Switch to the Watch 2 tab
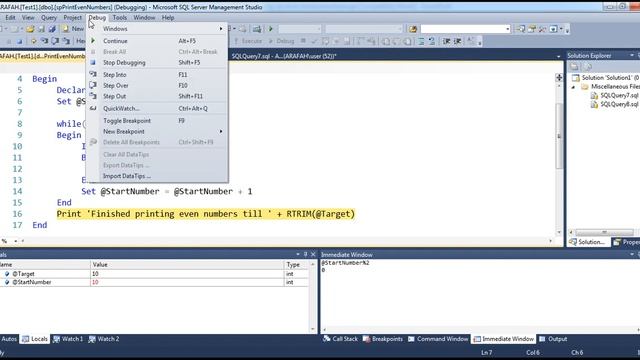The width and height of the screenshot is (640, 360). tap(104, 339)
